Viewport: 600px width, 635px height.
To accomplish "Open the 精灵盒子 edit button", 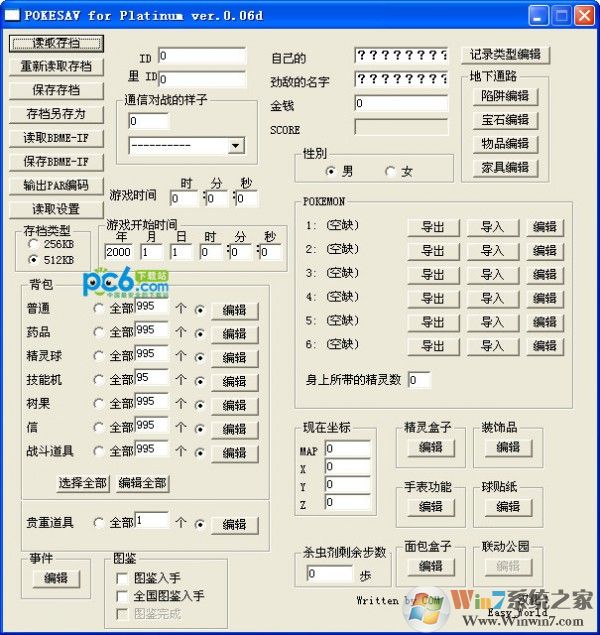I will 431,447.
